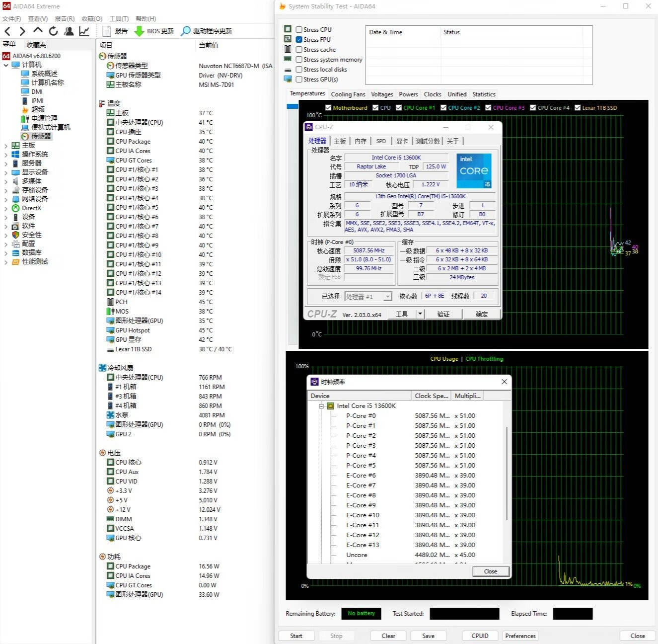Screen dimensions: 658x644
Task: Click the 报告 report toolbar icon
Action: click(x=107, y=31)
